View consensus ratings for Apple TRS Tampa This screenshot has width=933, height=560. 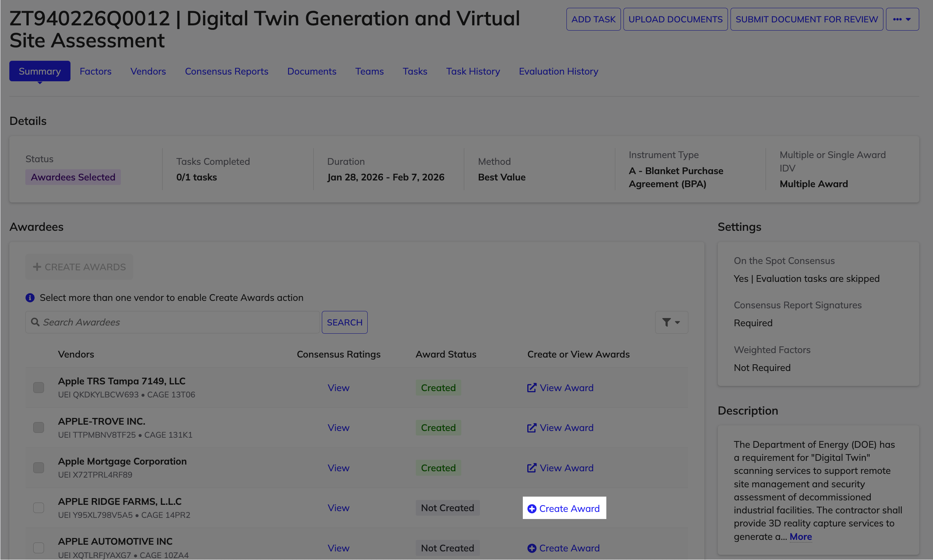(x=339, y=387)
